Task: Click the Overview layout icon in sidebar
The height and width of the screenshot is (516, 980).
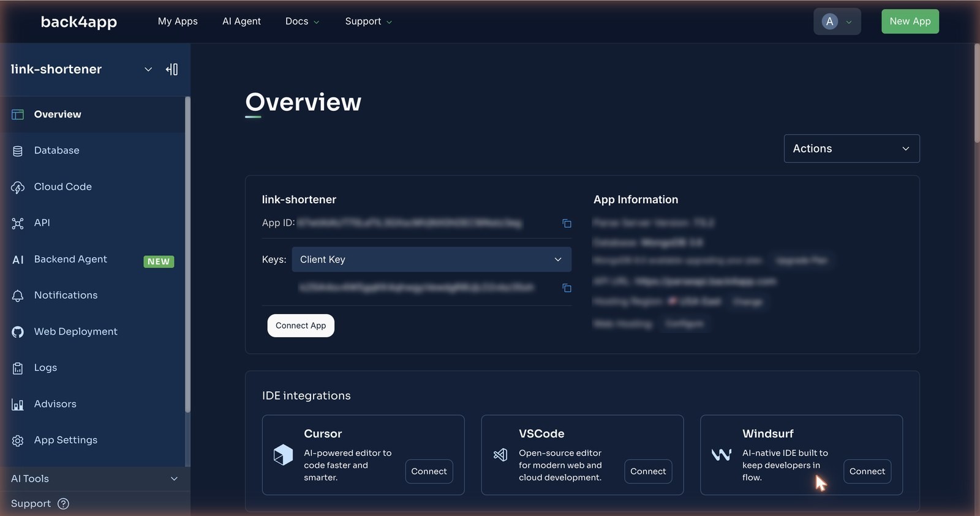Action: point(18,114)
